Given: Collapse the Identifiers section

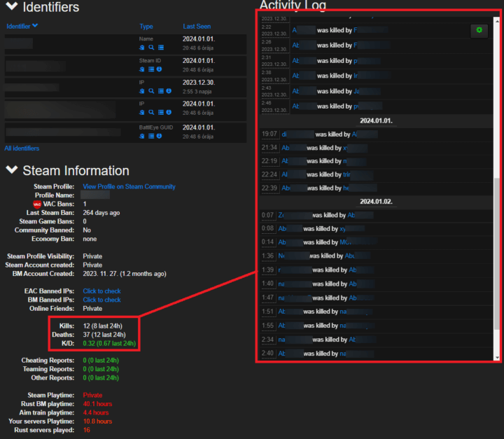Looking at the screenshot, I should (x=12, y=6).
